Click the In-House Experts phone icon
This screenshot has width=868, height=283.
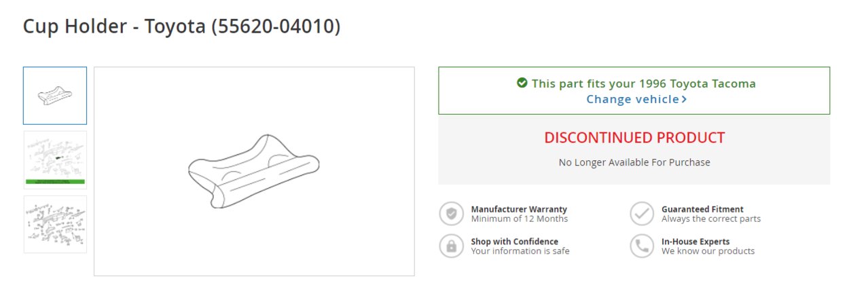(641, 246)
